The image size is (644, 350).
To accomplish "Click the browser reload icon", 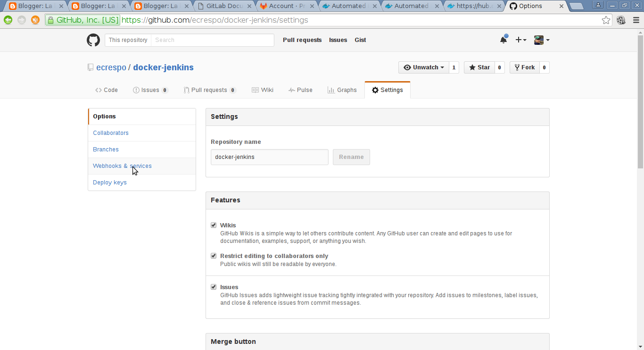I will click(35, 20).
